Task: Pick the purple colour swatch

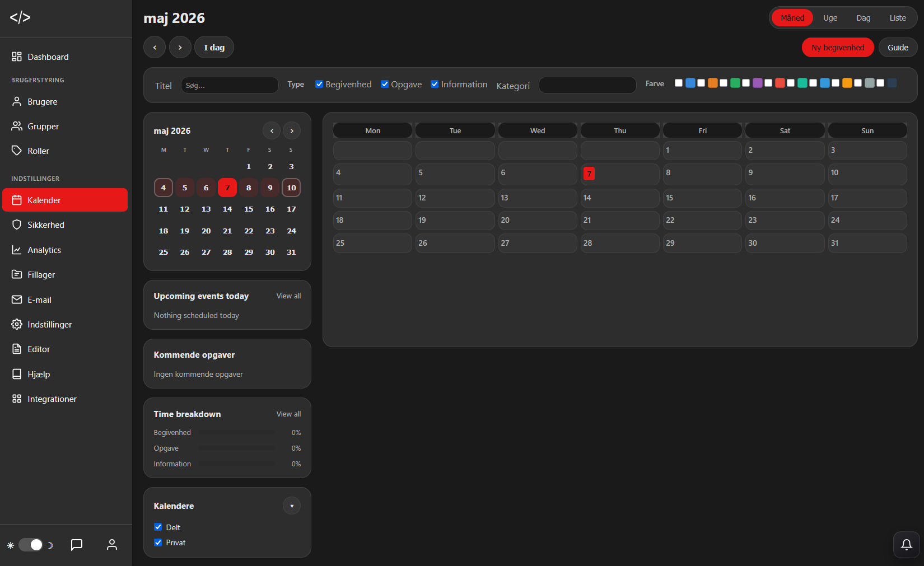Action: pos(758,83)
